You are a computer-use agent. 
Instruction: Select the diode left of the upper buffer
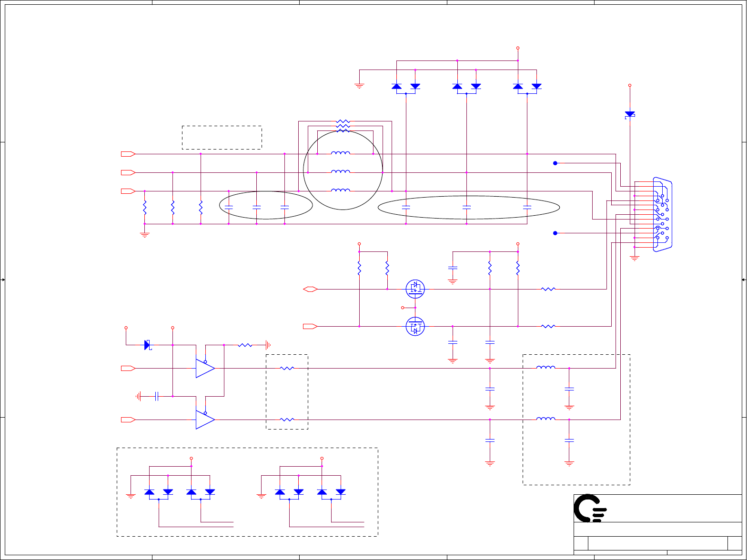(x=147, y=345)
